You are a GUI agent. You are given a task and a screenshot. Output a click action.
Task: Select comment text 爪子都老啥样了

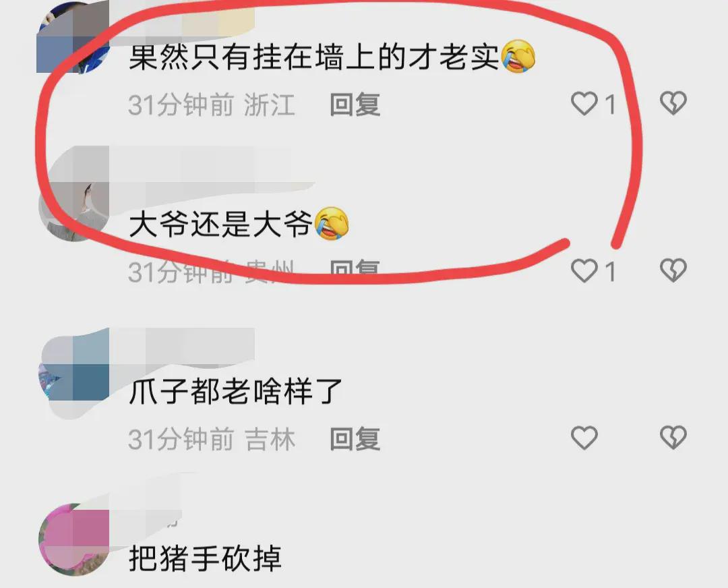tap(235, 391)
